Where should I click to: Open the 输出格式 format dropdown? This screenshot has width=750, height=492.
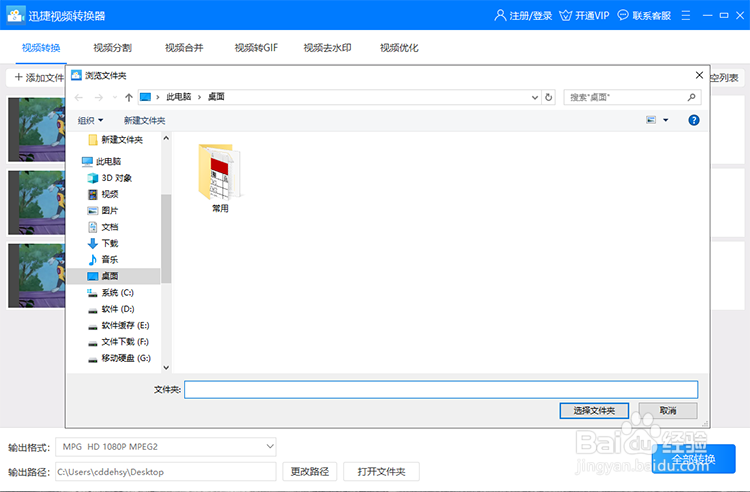(x=165, y=447)
